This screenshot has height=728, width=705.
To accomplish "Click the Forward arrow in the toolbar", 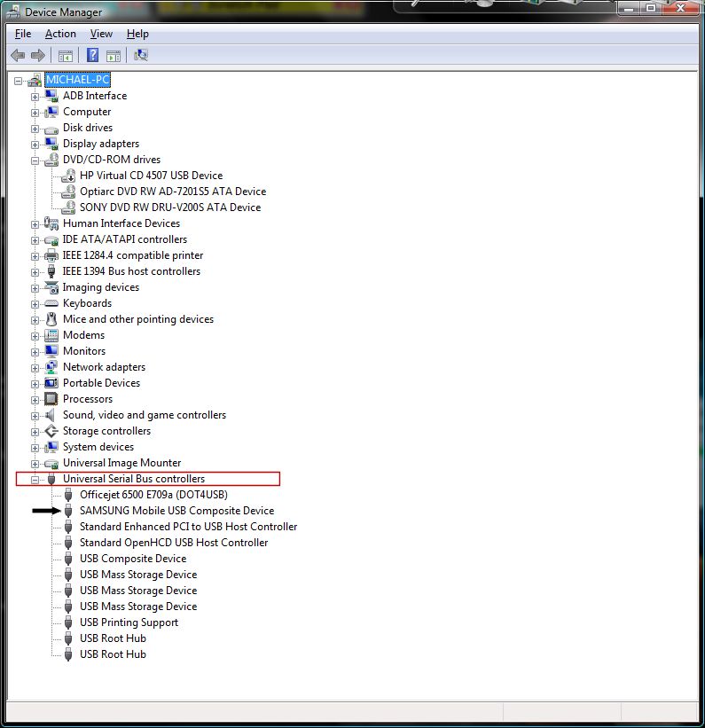I will (37, 56).
